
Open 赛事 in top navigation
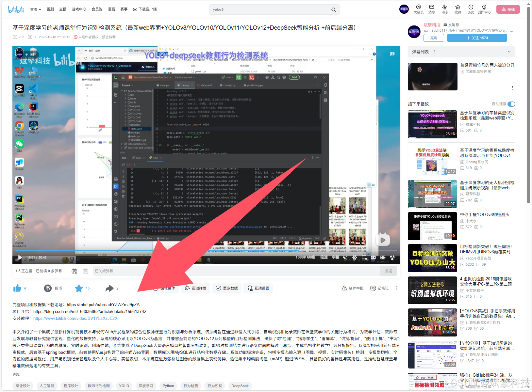(x=124, y=9)
